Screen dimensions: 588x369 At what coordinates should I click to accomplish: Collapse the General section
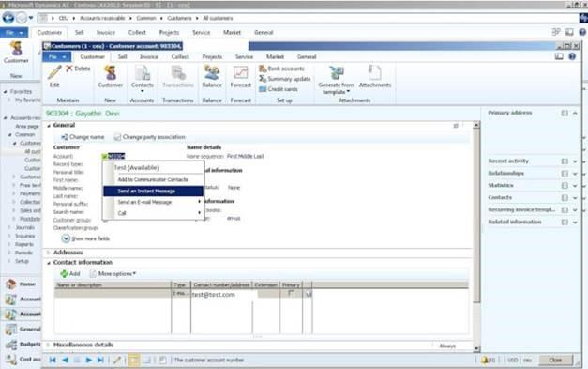(49, 126)
